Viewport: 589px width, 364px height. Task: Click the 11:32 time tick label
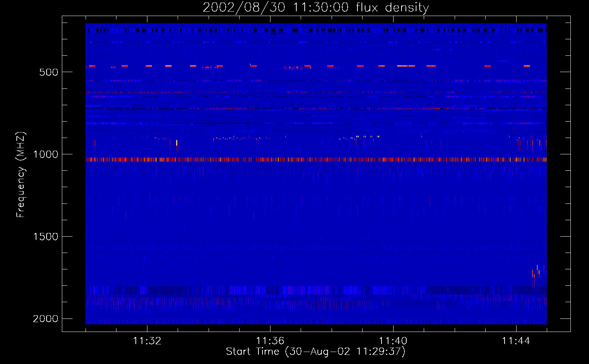[x=147, y=341]
